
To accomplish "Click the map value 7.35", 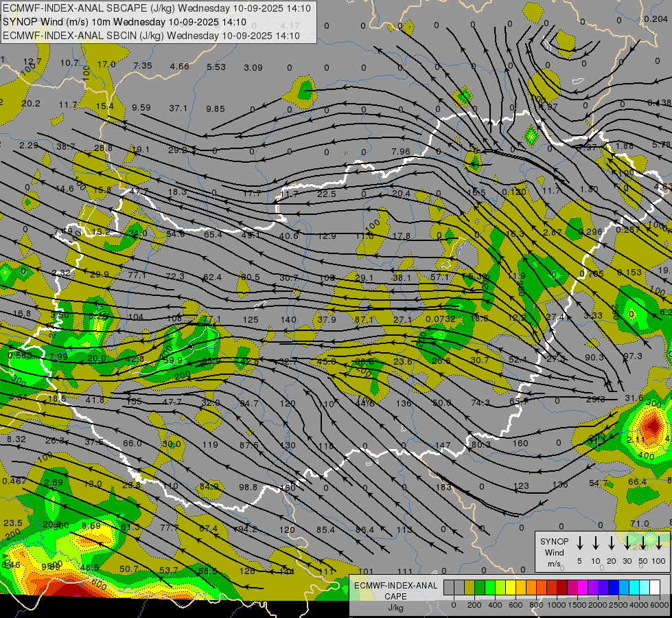I will 143,66.
